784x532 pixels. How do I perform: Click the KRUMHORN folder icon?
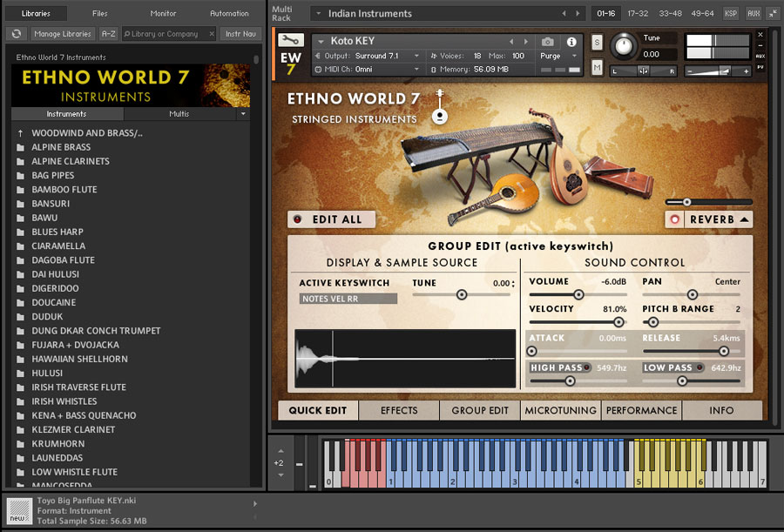(21, 443)
